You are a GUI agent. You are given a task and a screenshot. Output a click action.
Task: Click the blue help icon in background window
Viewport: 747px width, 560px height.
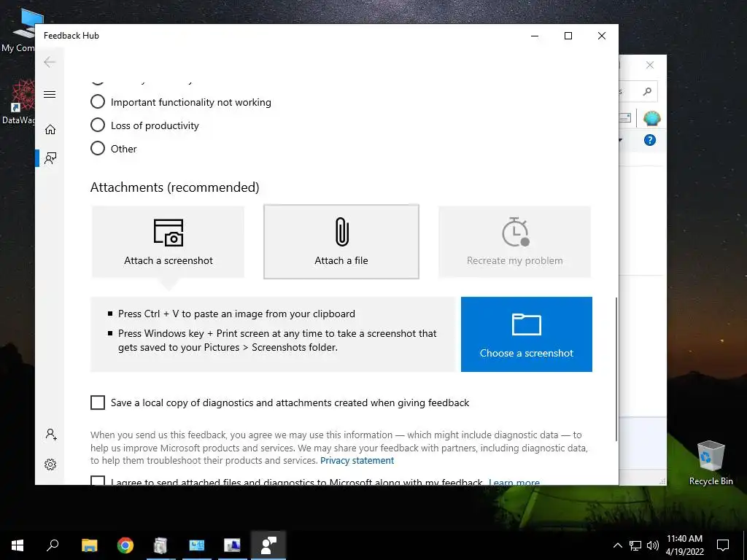(650, 140)
